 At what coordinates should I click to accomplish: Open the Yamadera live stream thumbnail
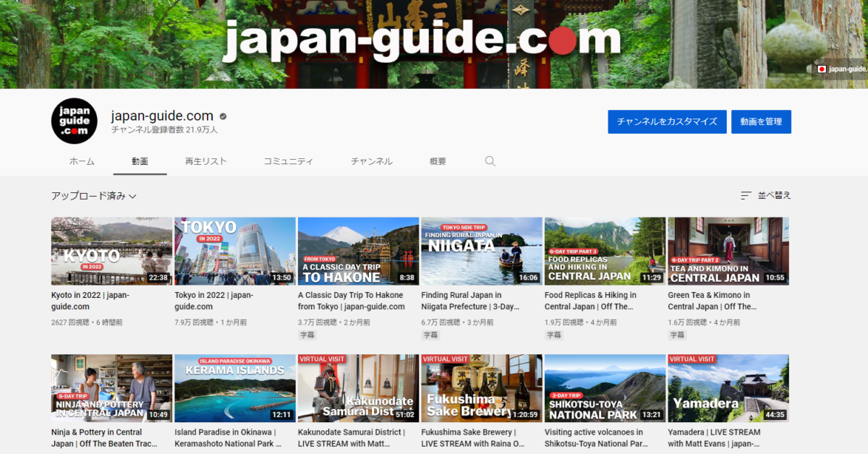[728, 388]
